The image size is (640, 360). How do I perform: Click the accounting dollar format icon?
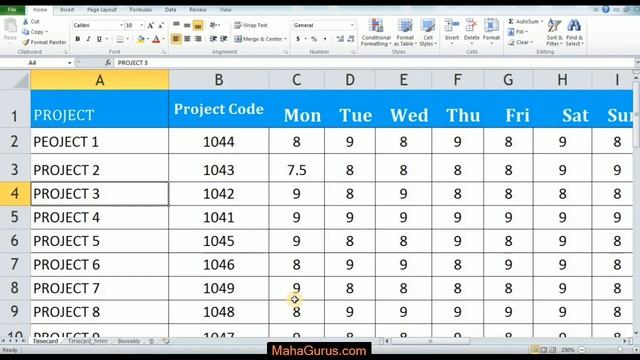pos(298,39)
